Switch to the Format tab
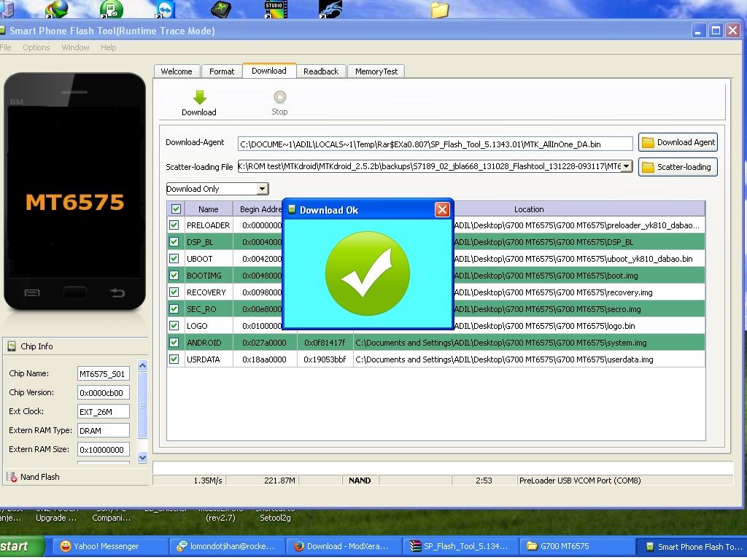This screenshot has height=560, width=747. [x=222, y=71]
